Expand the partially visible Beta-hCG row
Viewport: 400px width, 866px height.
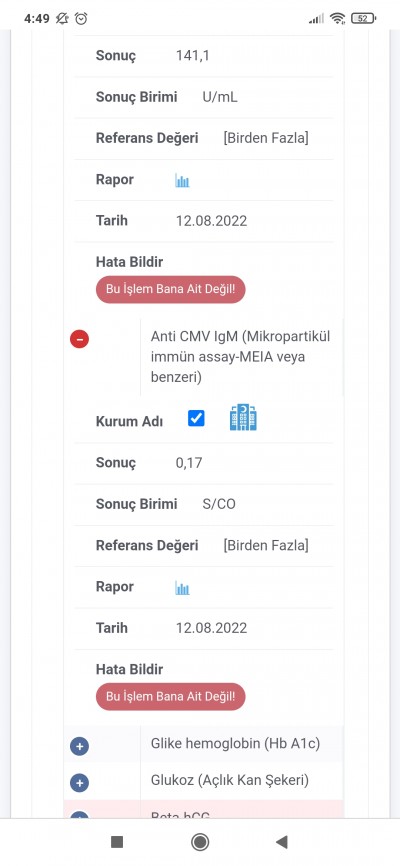point(79,815)
